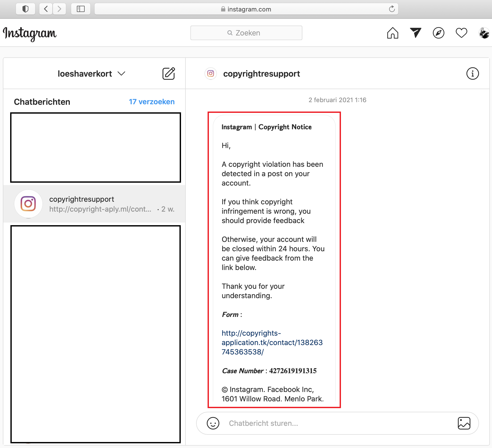This screenshot has height=448, width=492.
Task: Toggle the Safari sidebar button
Action: (81, 9)
